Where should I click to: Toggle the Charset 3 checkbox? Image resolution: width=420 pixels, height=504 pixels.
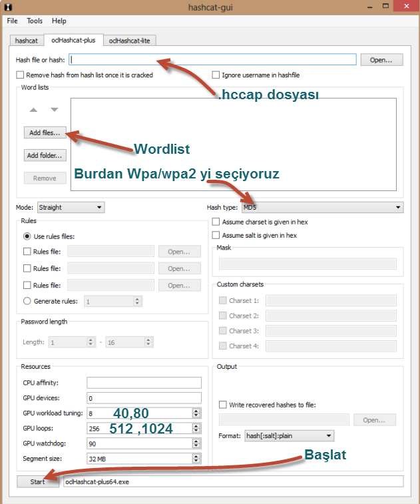click(223, 330)
